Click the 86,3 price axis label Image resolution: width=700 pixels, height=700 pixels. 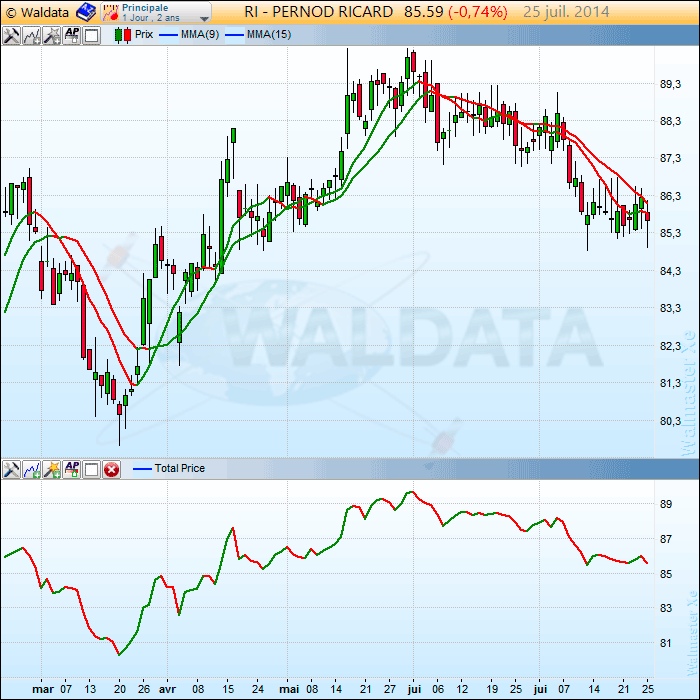click(x=671, y=196)
